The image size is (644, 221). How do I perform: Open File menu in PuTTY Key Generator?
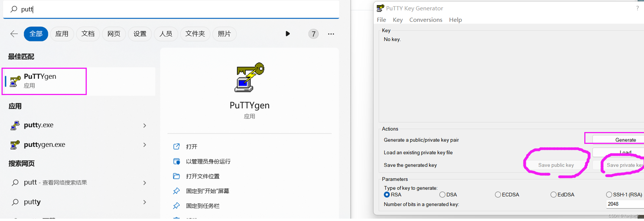pyautogui.click(x=381, y=20)
